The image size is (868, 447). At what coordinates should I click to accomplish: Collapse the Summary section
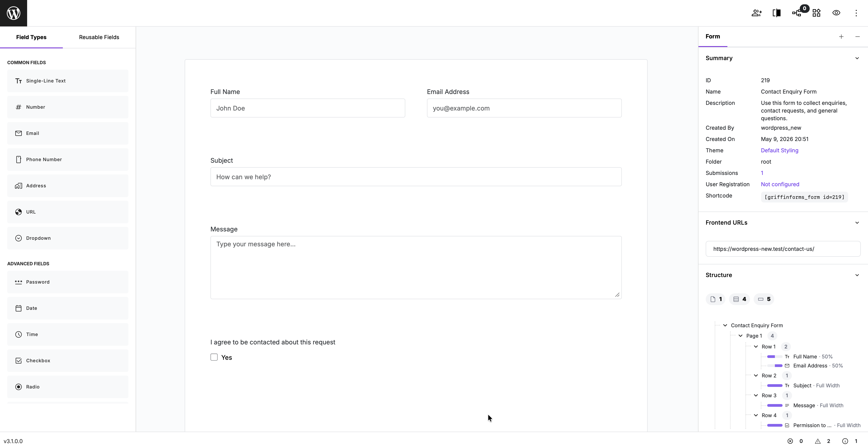[857, 58]
